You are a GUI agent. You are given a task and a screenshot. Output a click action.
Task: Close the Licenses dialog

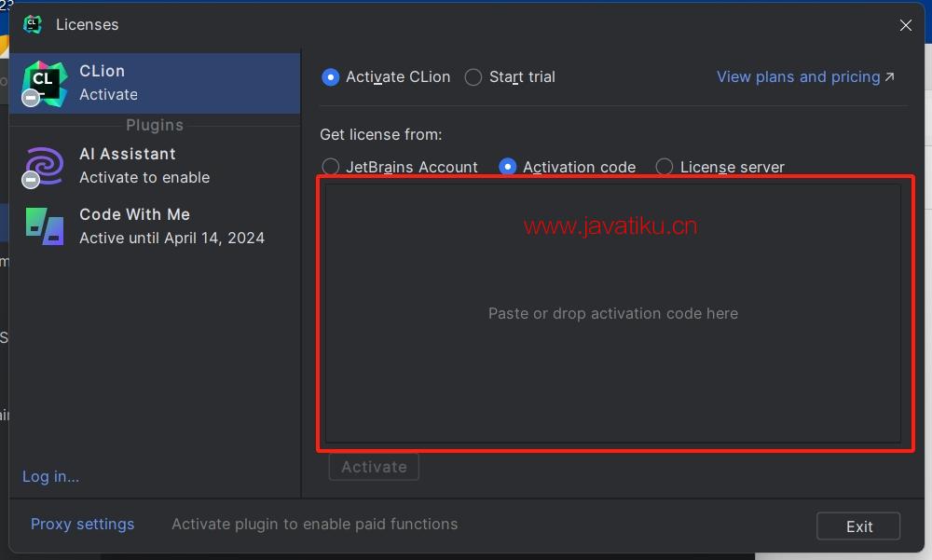905,25
